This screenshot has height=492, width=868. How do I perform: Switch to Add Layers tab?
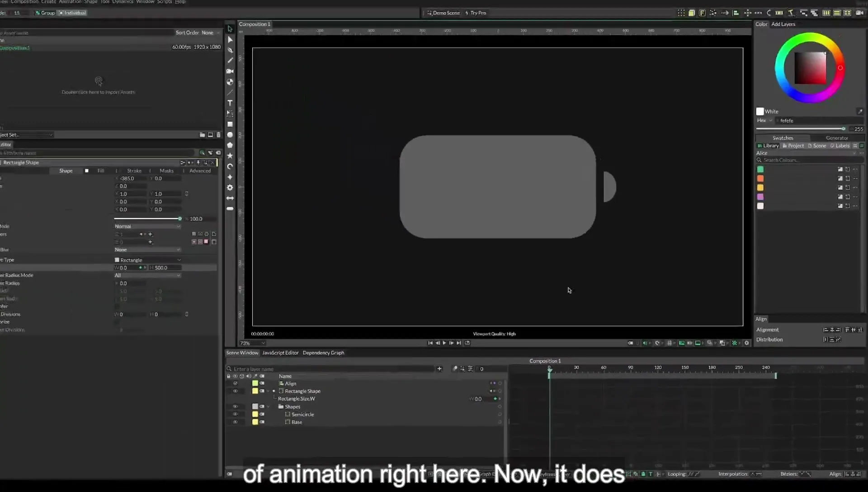[783, 24]
